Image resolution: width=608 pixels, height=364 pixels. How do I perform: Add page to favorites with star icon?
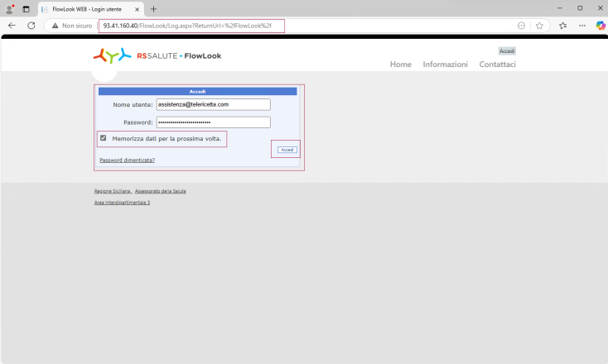539,26
